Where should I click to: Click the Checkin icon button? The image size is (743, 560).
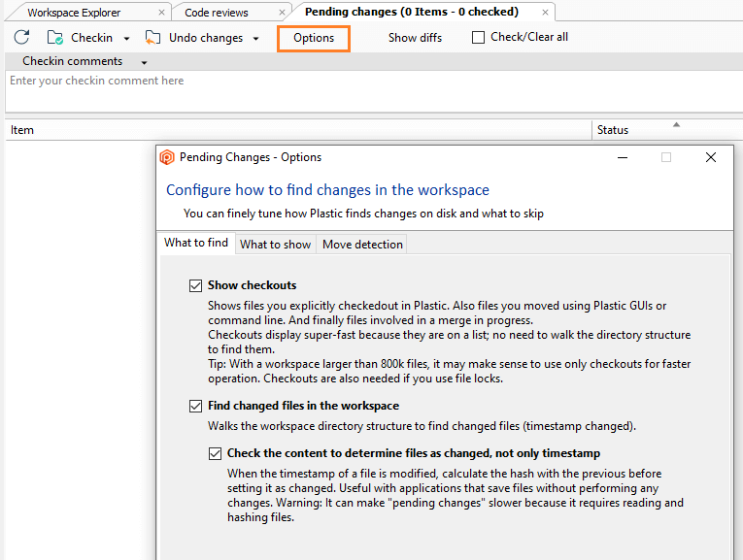point(55,38)
